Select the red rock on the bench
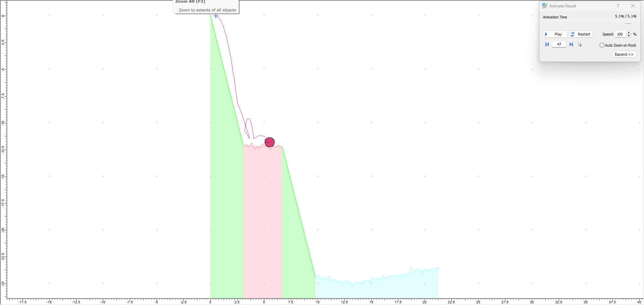Viewport: 644px width, 305px height. [x=270, y=142]
